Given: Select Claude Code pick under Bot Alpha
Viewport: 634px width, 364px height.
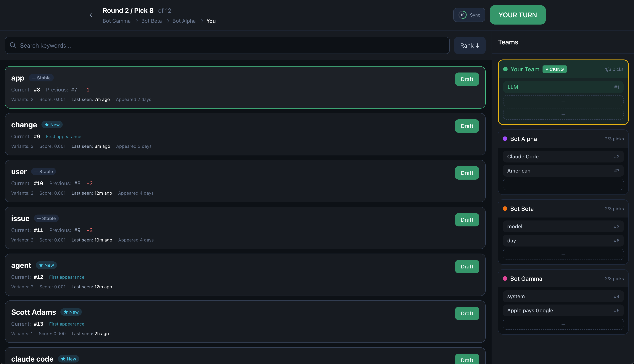Looking at the screenshot, I should [563, 157].
